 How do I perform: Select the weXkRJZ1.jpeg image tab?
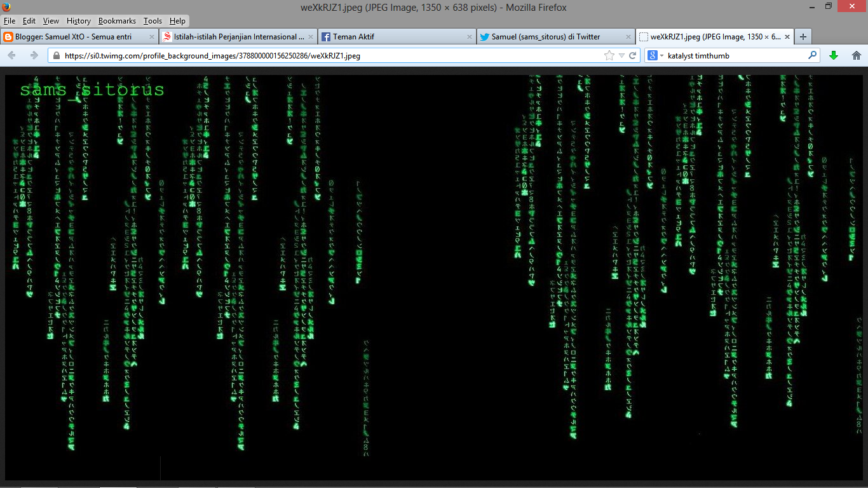pyautogui.click(x=714, y=37)
